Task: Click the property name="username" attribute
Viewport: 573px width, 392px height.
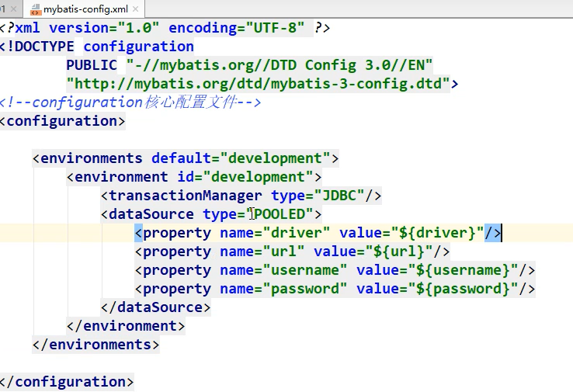Action: 283,270
